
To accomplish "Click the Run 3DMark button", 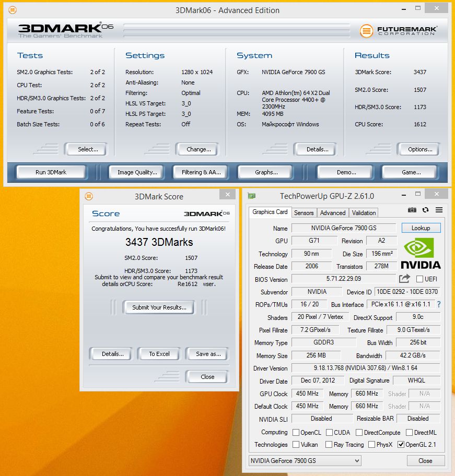I will [51, 172].
